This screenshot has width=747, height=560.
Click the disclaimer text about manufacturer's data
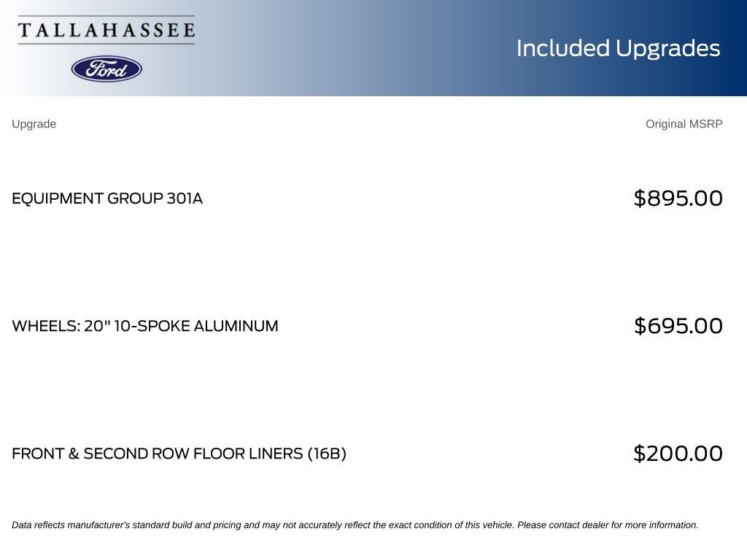[x=355, y=525]
